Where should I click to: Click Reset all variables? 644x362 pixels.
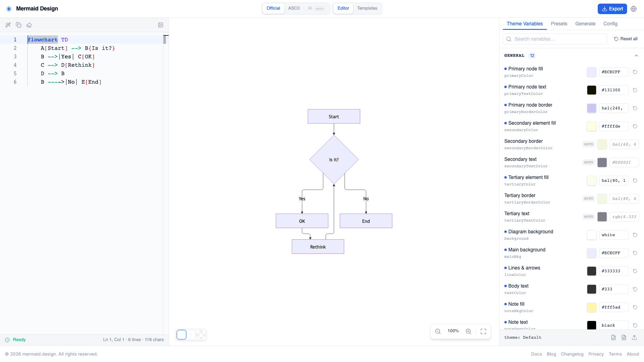click(x=626, y=39)
